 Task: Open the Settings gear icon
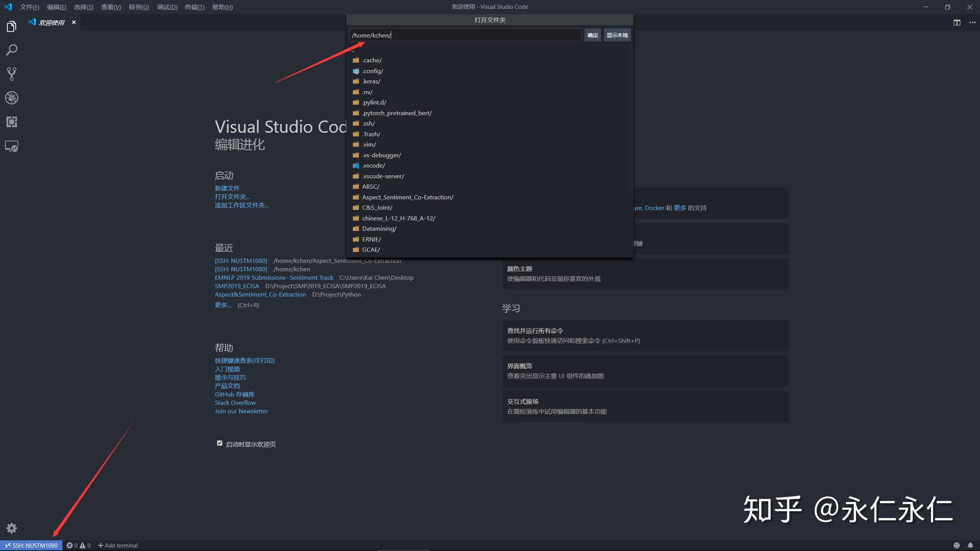coord(11,528)
